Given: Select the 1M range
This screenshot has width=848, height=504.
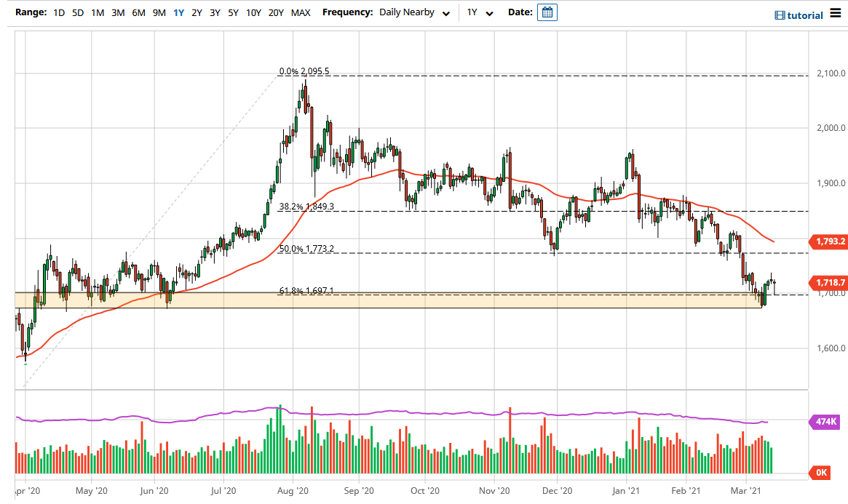Looking at the screenshot, I should tap(98, 12).
